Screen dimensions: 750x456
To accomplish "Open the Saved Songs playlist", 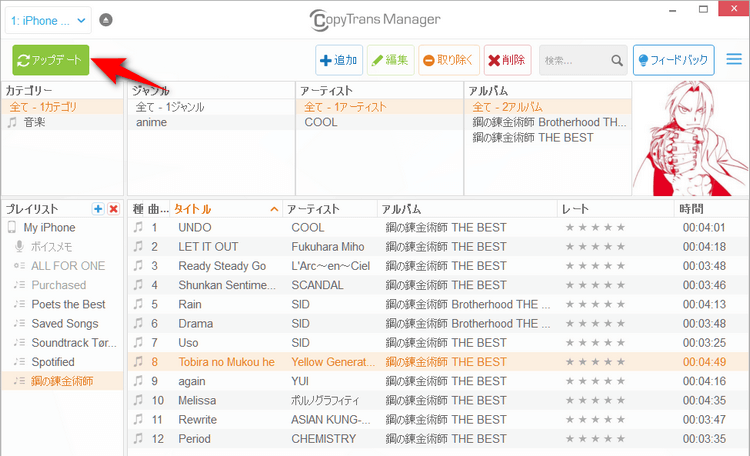I will click(62, 324).
